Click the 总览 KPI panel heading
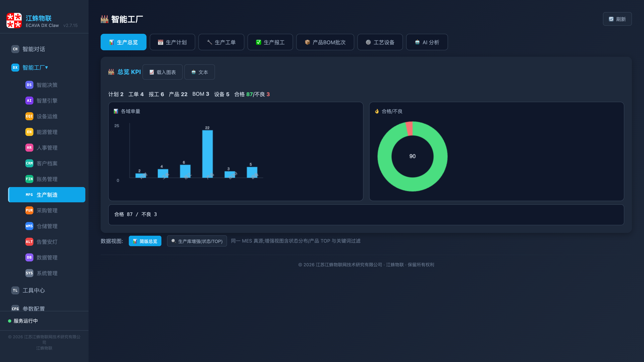644x362 pixels. tap(124, 72)
